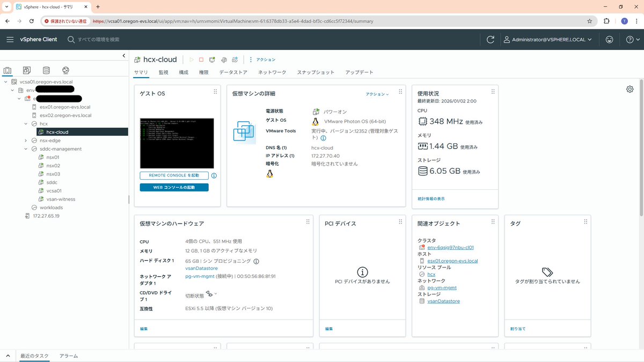Image resolution: width=644 pixels, height=362 pixels.
Task: Select the VMs and Templates inventory view
Action: (x=27, y=70)
